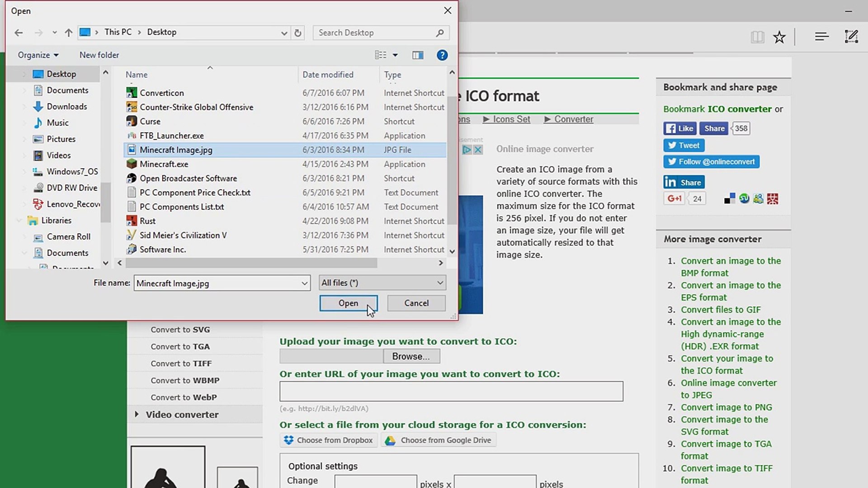
Task: Open the Organize menu
Action: pos(38,55)
